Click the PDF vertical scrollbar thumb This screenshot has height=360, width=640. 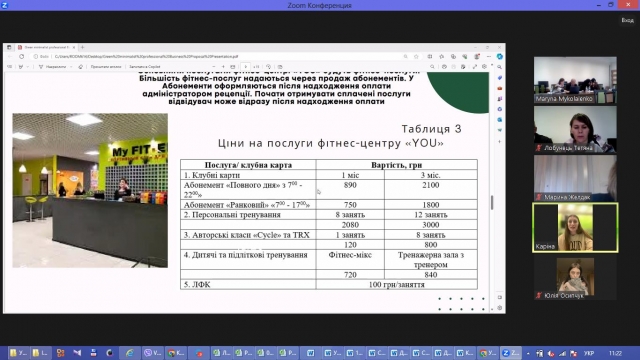492,202
